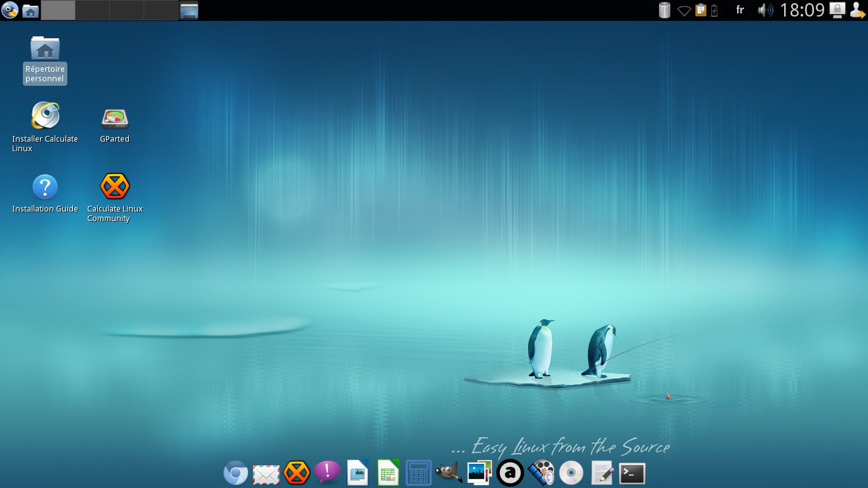Launch the Chromium browser from the dock
This screenshot has height=488, width=868.
(236, 473)
